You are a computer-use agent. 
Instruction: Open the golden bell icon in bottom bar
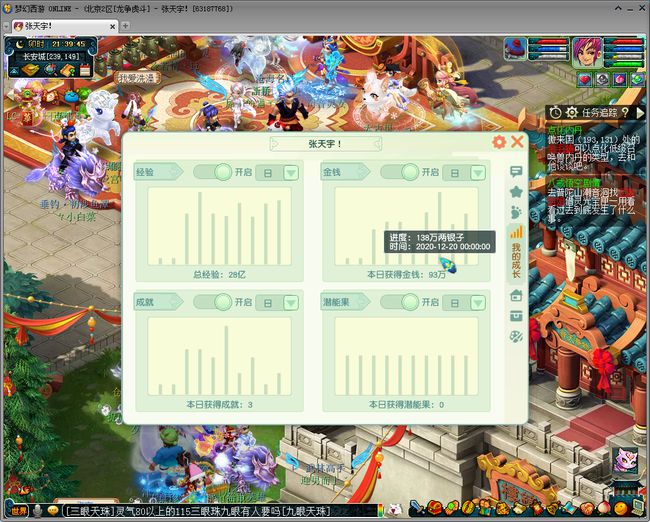pyautogui.click(x=552, y=508)
